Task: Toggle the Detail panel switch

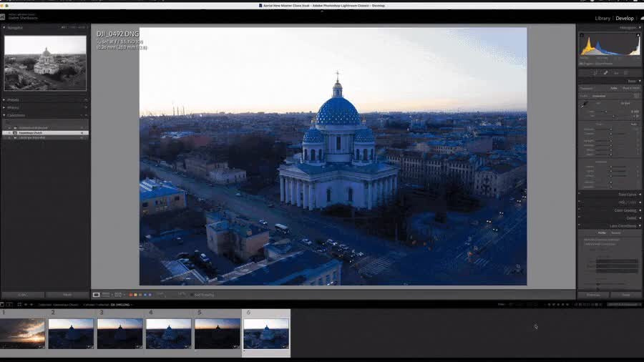Action: [579, 217]
